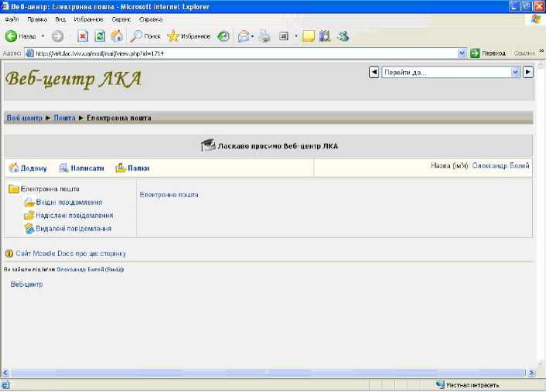Click the Home page icon in toolbar

click(x=117, y=36)
